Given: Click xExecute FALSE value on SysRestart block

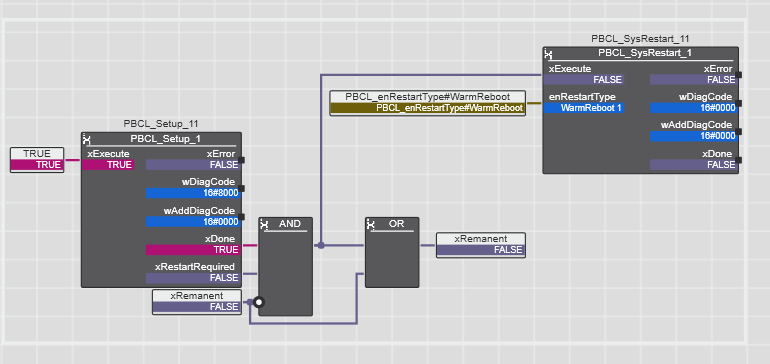Looking at the screenshot, I should pos(583,80).
